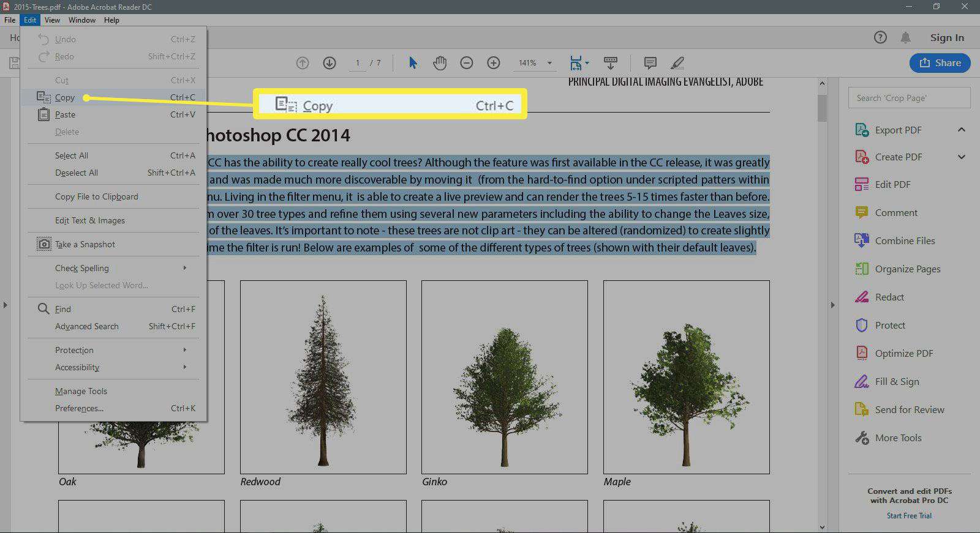The image size is (980, 533).
Task: Click the document vertical scrollbar thumb
Action: coord(822,108)
